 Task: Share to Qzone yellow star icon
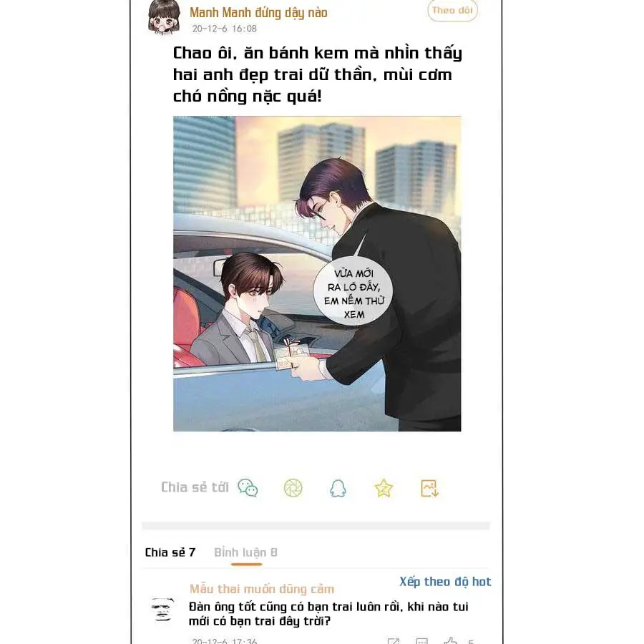[384, 488]
